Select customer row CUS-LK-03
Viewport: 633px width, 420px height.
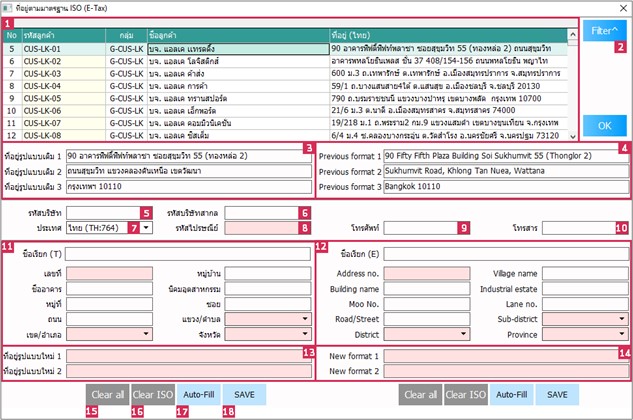point(285,74)
